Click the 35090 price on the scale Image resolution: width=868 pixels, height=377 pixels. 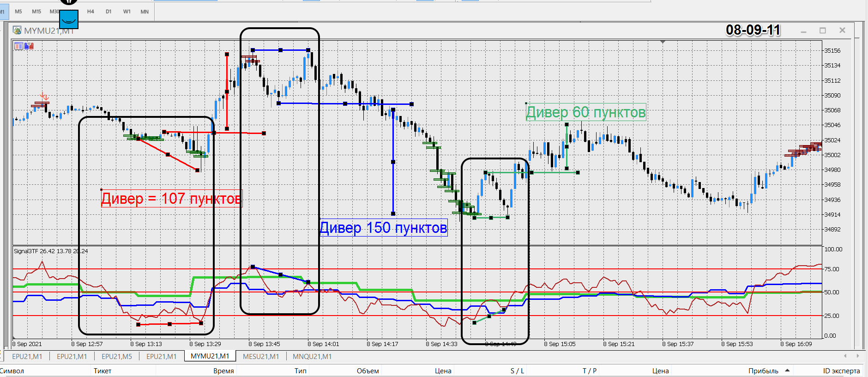click(832, 96)
